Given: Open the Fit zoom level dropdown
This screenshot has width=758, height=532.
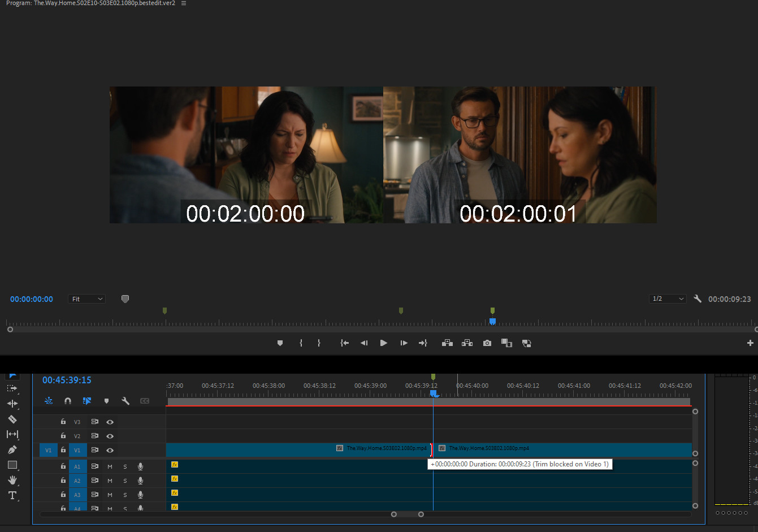Looking at the screenshot, I should point(87,299).
